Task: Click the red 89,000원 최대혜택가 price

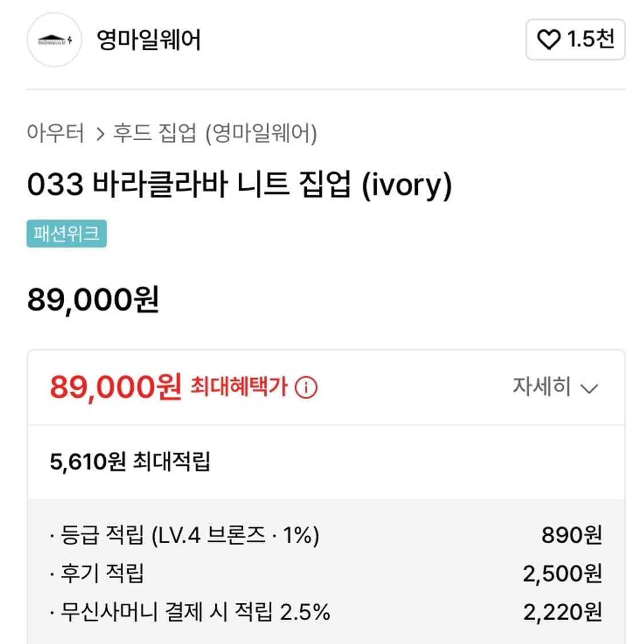Action: click(x=112, y=387)
